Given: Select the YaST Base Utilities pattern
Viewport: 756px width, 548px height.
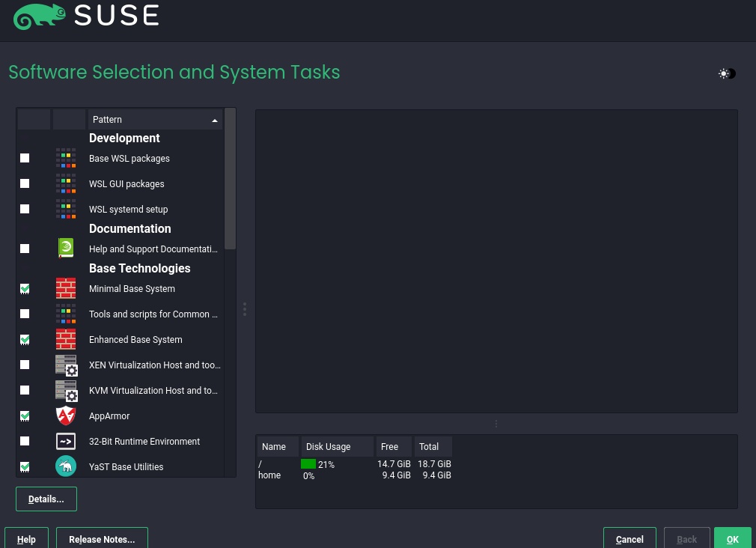Looking at the screenshot, I should point(126,467).
